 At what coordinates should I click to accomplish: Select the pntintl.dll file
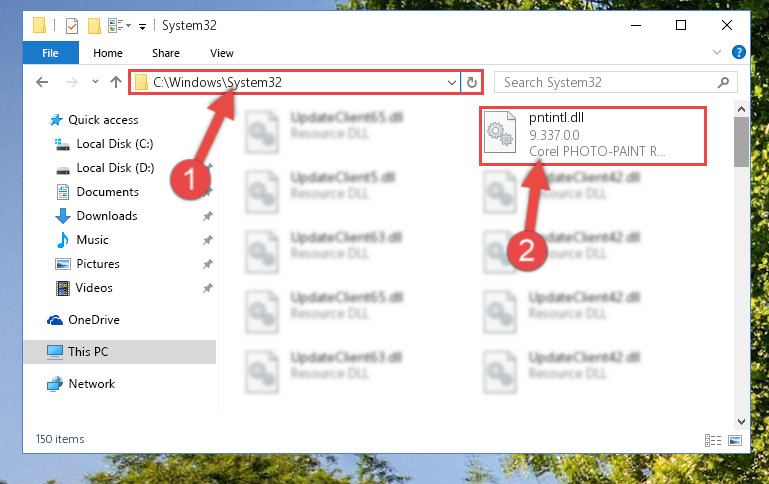(x=593, y=135)
